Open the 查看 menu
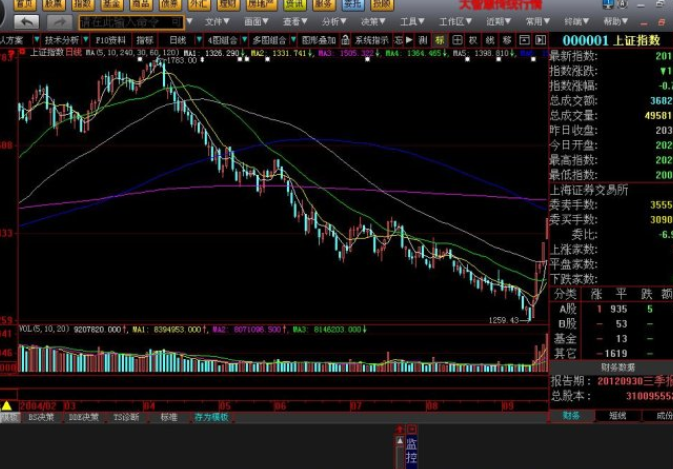673x469 pixels. coord(295,21)
